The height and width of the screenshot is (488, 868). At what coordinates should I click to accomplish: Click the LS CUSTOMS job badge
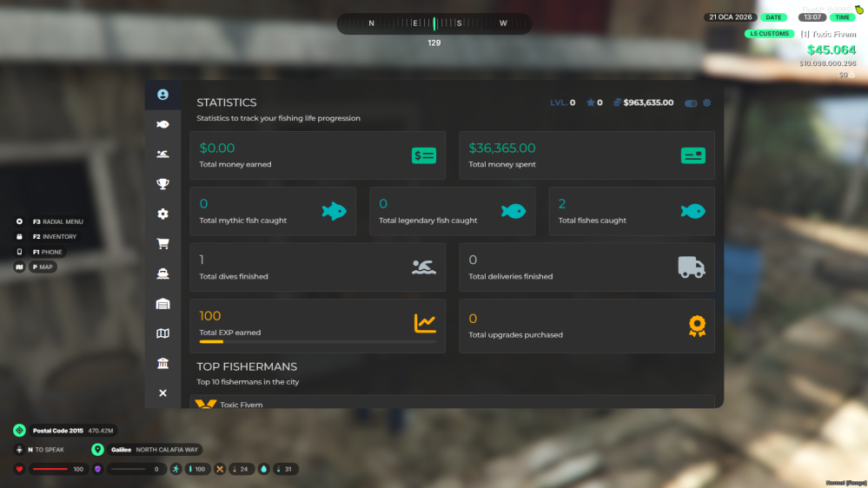(x=769, y=34)
